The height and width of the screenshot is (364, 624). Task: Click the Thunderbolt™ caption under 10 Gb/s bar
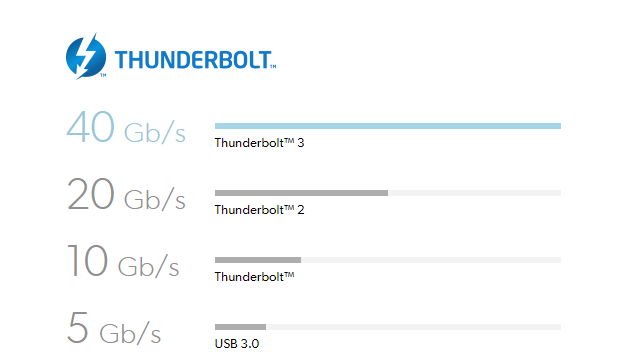tap(255, 276)
